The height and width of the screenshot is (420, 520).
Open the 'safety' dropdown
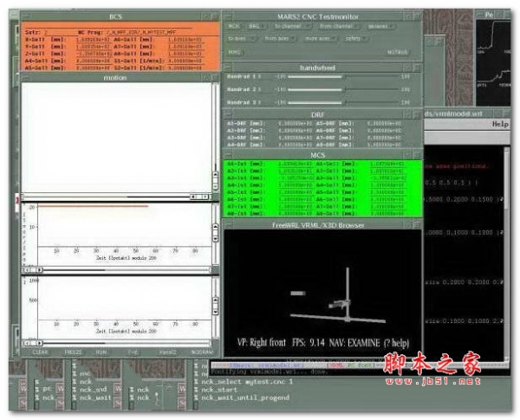[356, 38]
